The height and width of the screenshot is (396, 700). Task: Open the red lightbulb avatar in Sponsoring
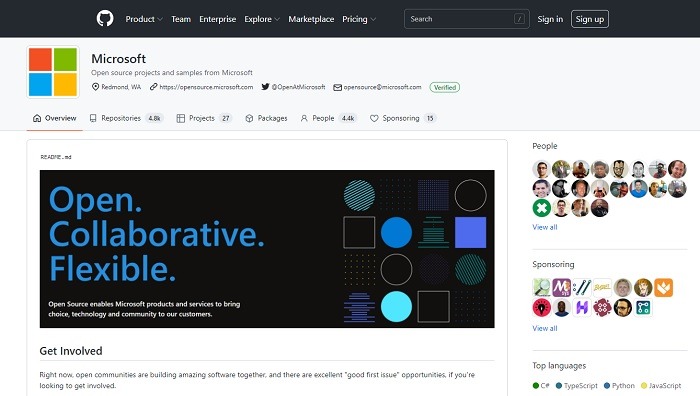coord(541,308)
